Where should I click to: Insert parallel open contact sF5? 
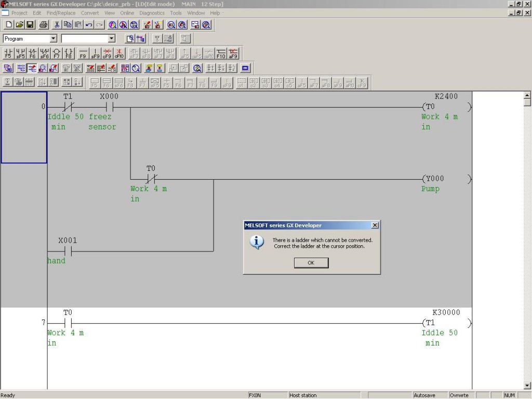pyautogui.click(x=20, y=54)
